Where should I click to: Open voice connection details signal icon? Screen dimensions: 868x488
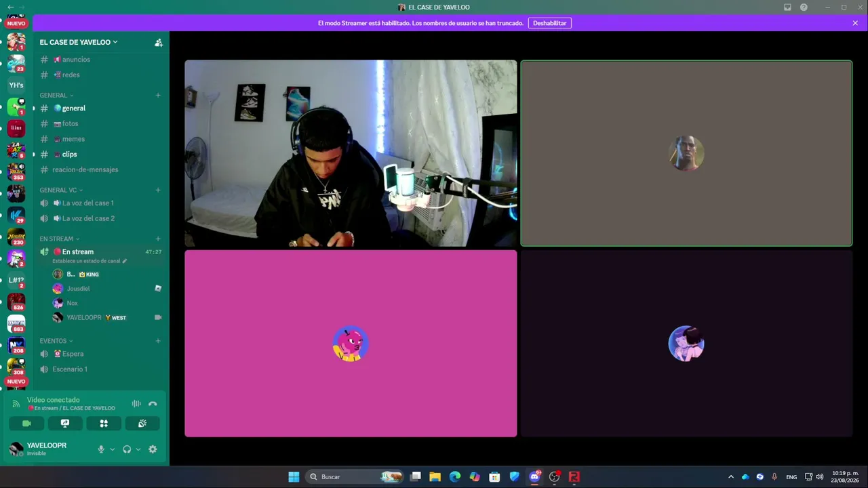(16, 404)
